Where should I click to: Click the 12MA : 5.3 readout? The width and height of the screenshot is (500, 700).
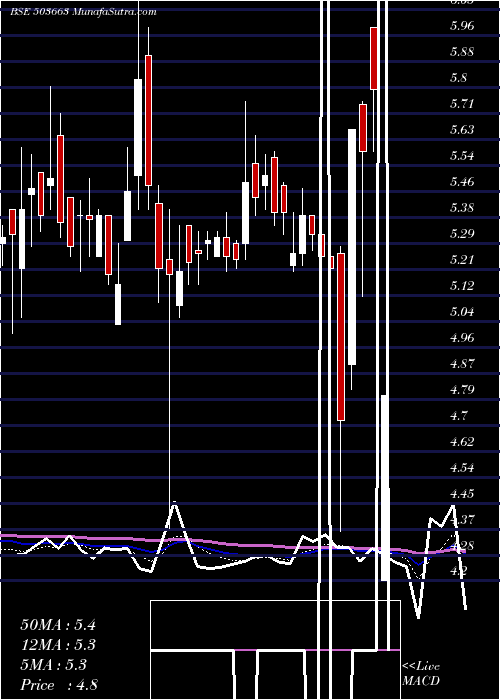coord(58,645)
